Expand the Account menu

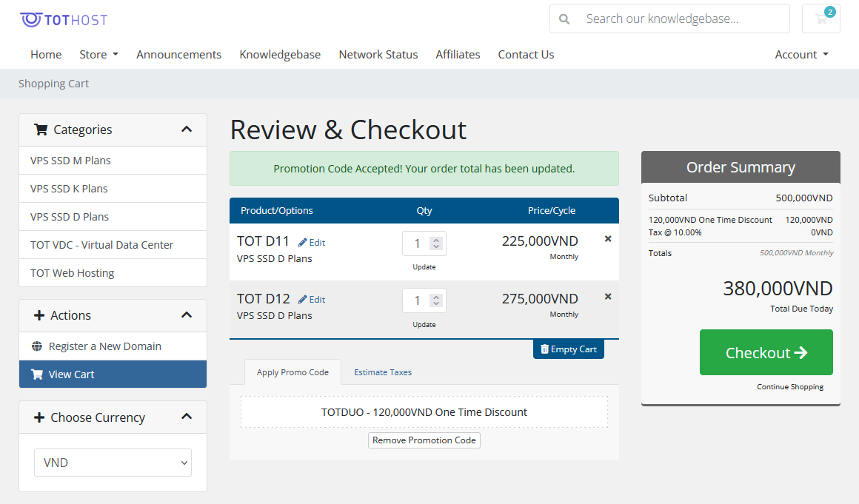801,55
